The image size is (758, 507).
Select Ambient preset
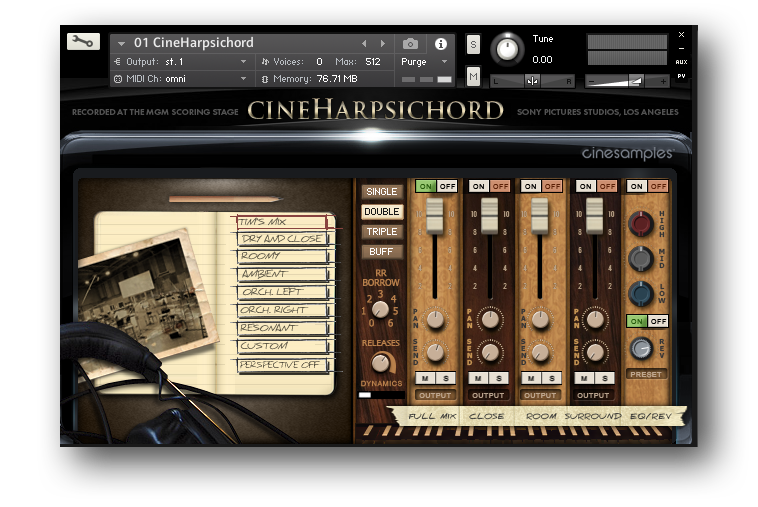point(283,274)
